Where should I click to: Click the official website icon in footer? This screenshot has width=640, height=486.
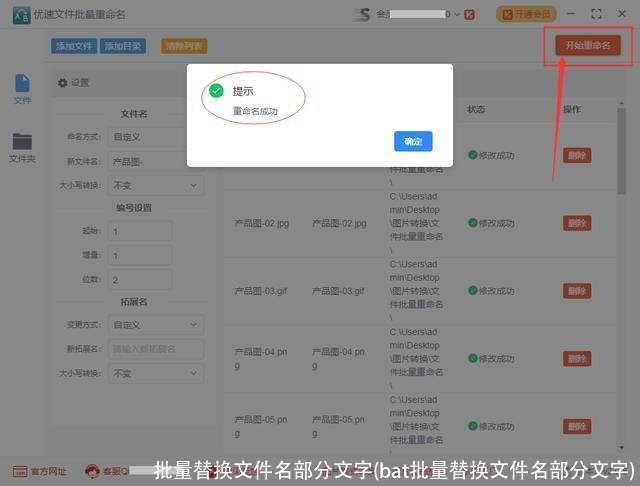point(20,472)
